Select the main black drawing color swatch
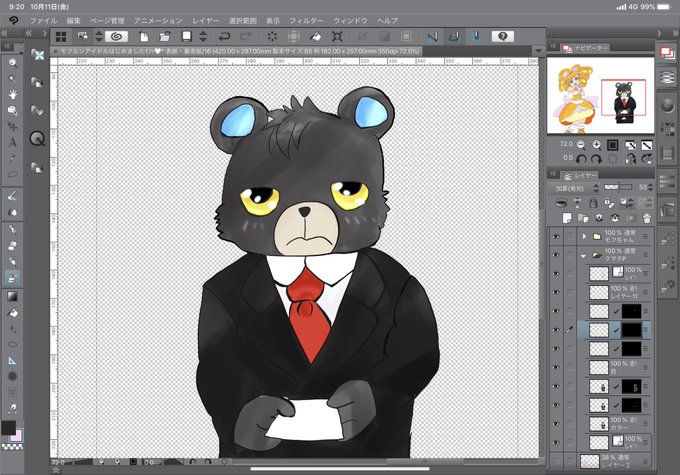 [x=8, y=428]
